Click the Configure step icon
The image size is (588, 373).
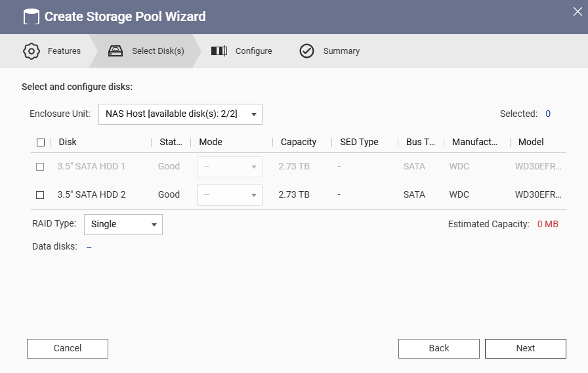(x=219, y=51)
